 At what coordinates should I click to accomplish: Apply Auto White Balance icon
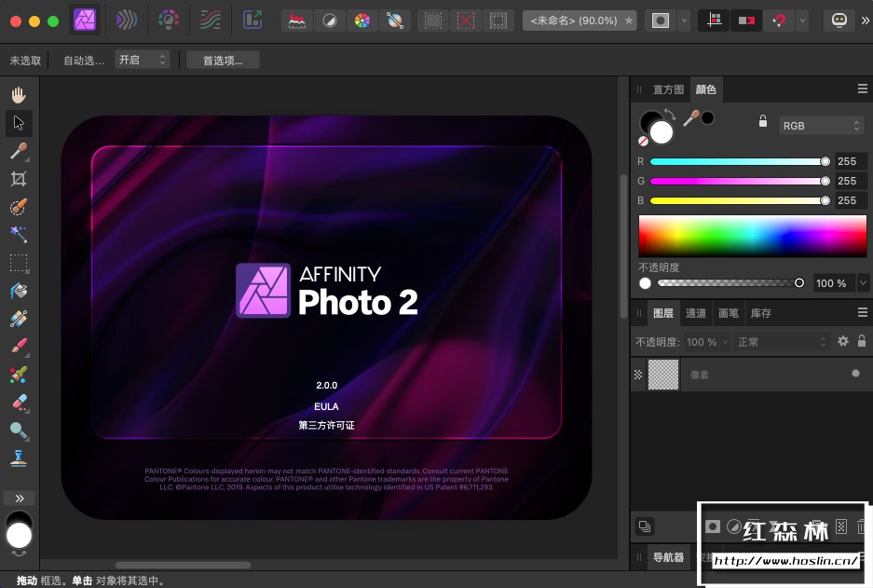(395, 21)
